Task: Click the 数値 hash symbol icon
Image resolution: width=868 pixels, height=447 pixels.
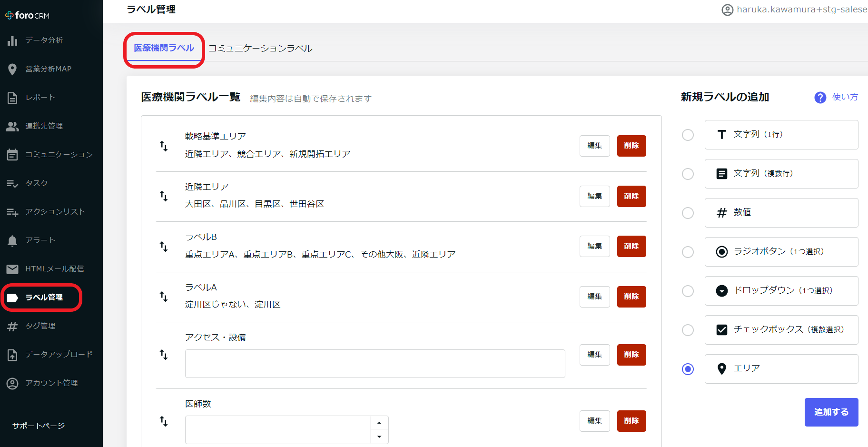Action: pyautogui.click(x=722, y=213)
